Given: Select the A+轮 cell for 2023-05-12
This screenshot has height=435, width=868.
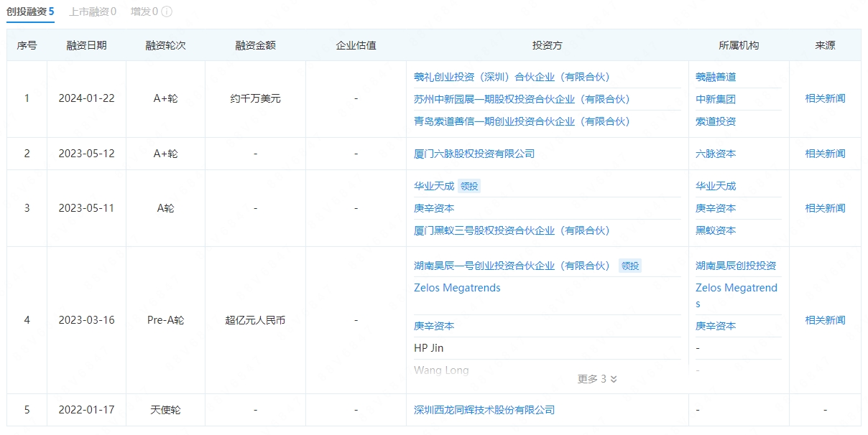Looking at the screenshot, I should click(x=165, y=154).
